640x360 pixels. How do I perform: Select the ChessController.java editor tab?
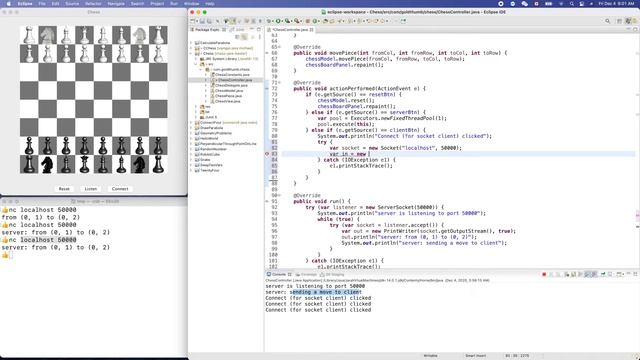(290, 30)
